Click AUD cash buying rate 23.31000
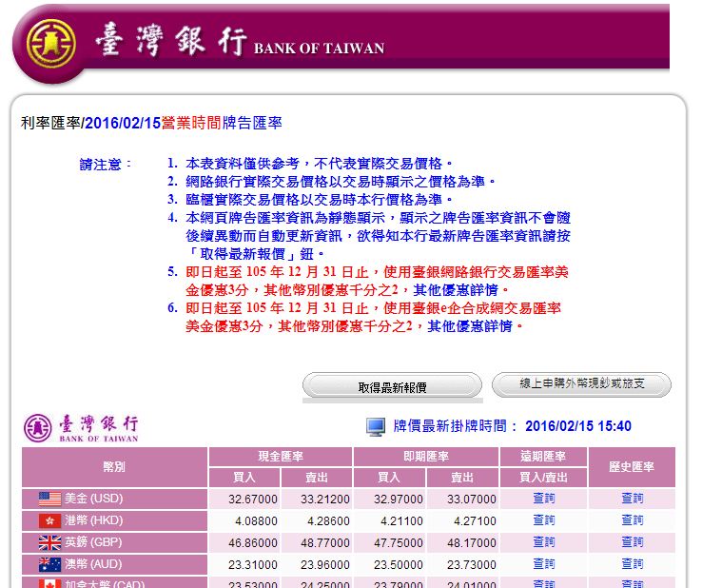702x588 pixels. click(252, 565)
